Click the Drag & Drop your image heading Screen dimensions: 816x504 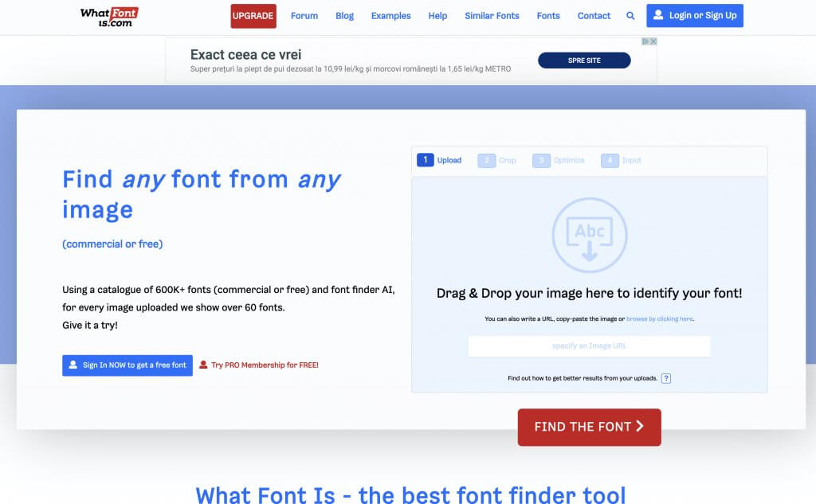click(589, 293)
